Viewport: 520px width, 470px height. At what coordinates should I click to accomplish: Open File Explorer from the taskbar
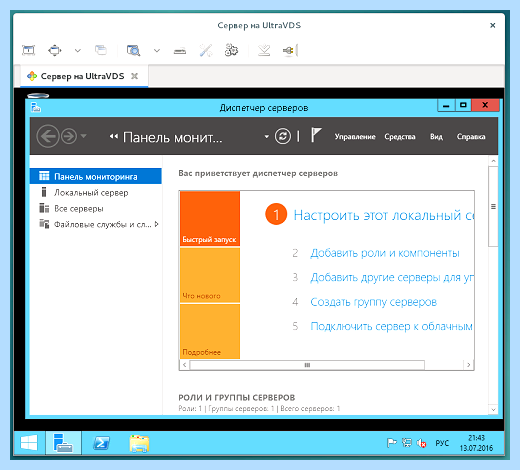139,443
